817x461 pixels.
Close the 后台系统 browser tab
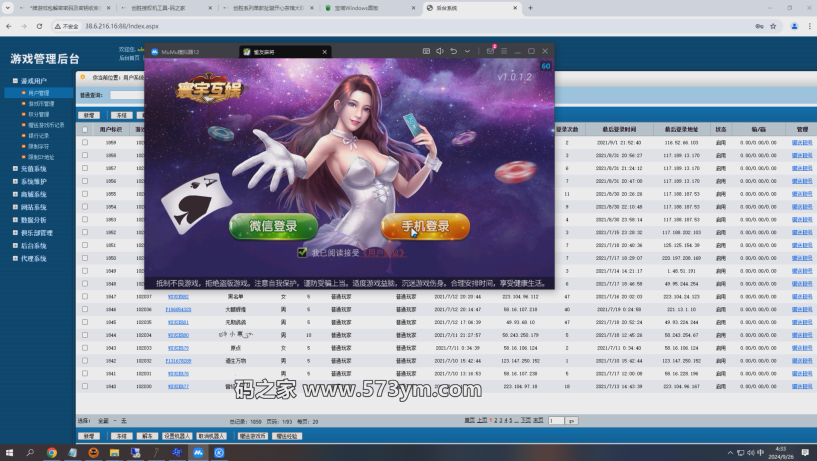click(515, 8)
